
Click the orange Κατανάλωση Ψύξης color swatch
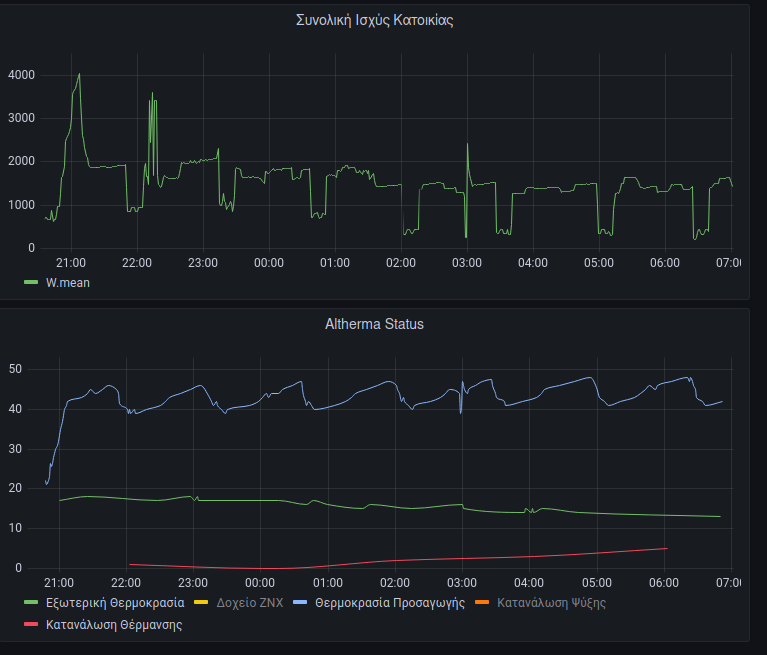pos(483,603)
